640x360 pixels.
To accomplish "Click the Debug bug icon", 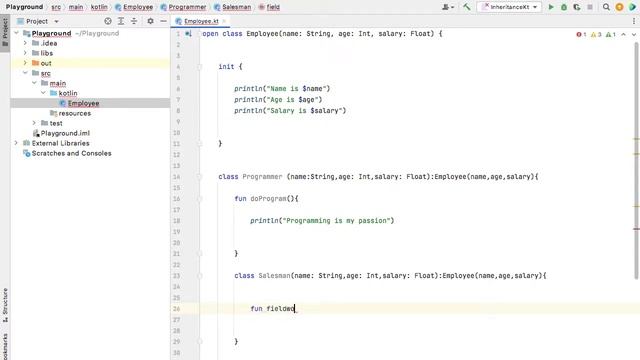I will [564, 7].
